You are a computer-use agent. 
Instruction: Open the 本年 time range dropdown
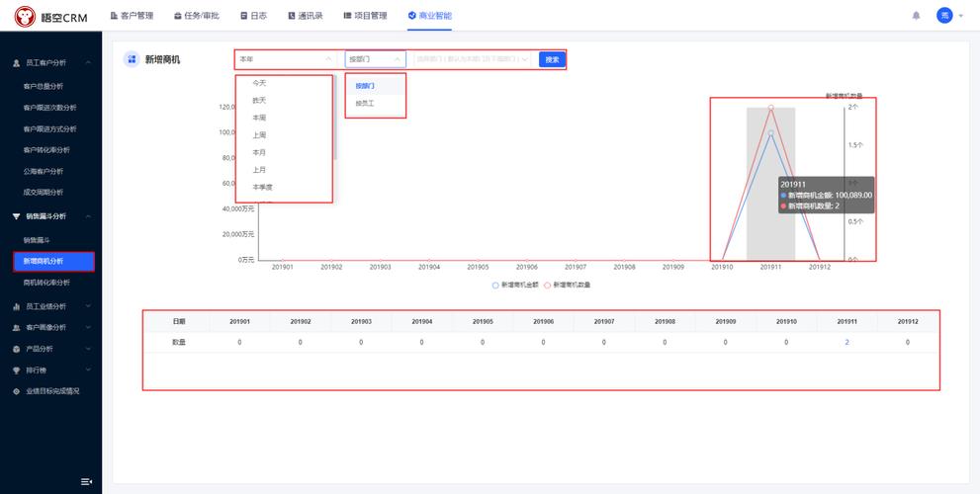(285, 59)
